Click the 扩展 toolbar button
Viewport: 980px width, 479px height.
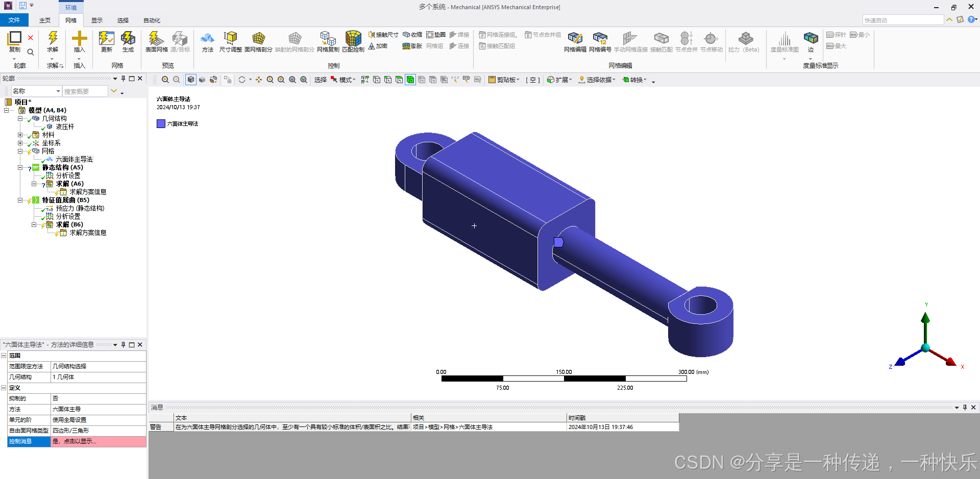pos(559,80)
